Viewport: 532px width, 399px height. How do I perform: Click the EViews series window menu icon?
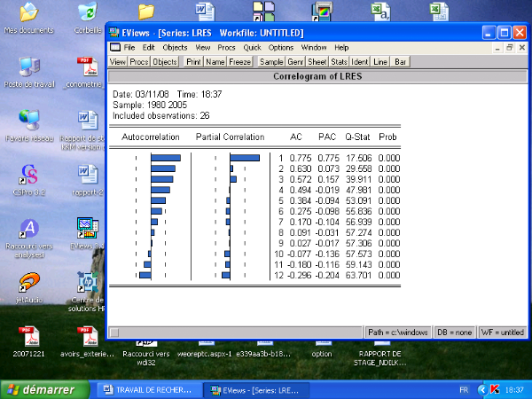pyautogui.click(x=114, y=47)
